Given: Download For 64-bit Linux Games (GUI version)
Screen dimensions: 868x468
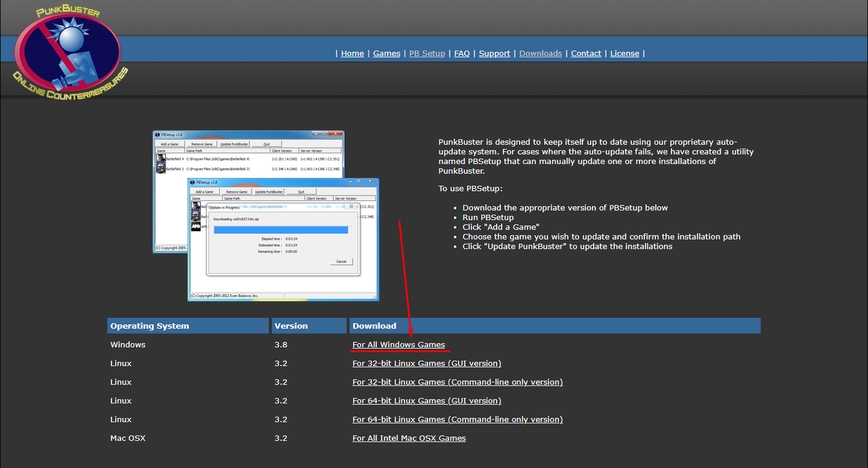Looking at the screenshot, I should point(427,401).
